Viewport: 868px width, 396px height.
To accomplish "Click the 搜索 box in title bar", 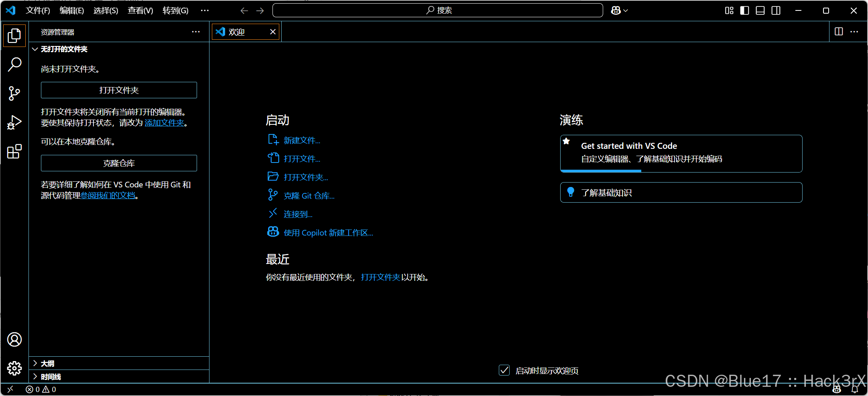I will 437,10.
